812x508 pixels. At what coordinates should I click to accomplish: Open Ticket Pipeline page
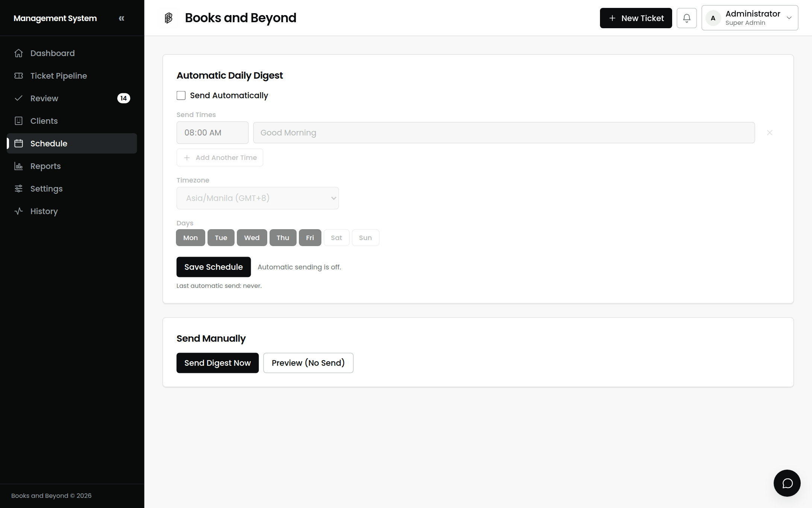[72, 76]
